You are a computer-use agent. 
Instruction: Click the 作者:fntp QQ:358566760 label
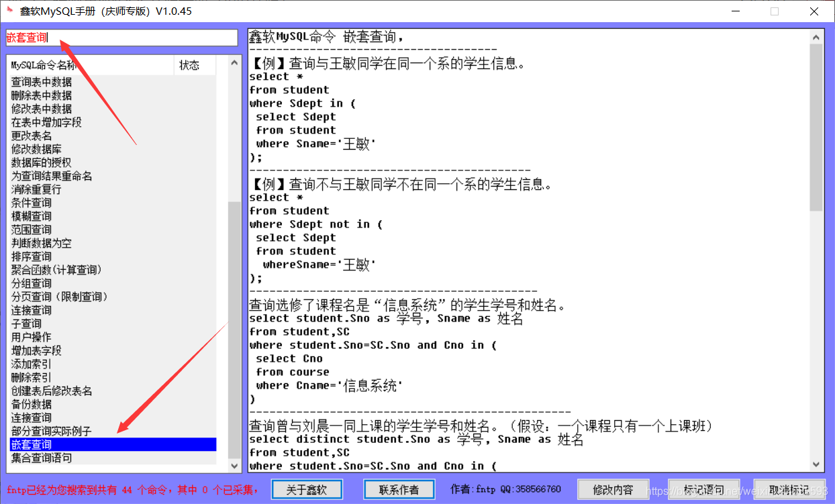505,489
